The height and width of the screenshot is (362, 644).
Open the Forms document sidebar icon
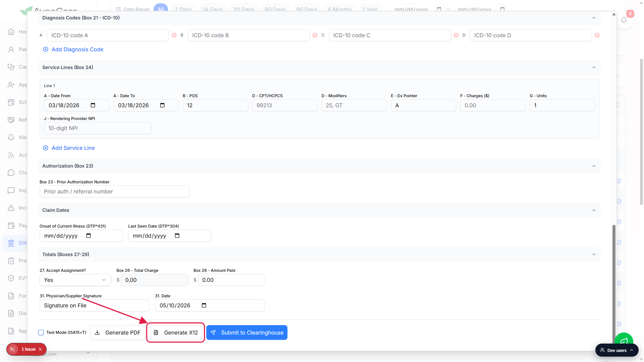(11, 296)
